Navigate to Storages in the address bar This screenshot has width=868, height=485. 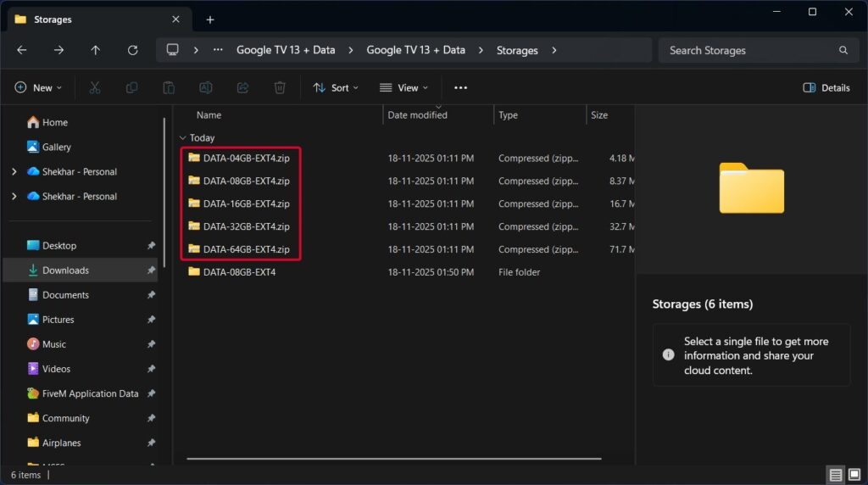(517, 50)
